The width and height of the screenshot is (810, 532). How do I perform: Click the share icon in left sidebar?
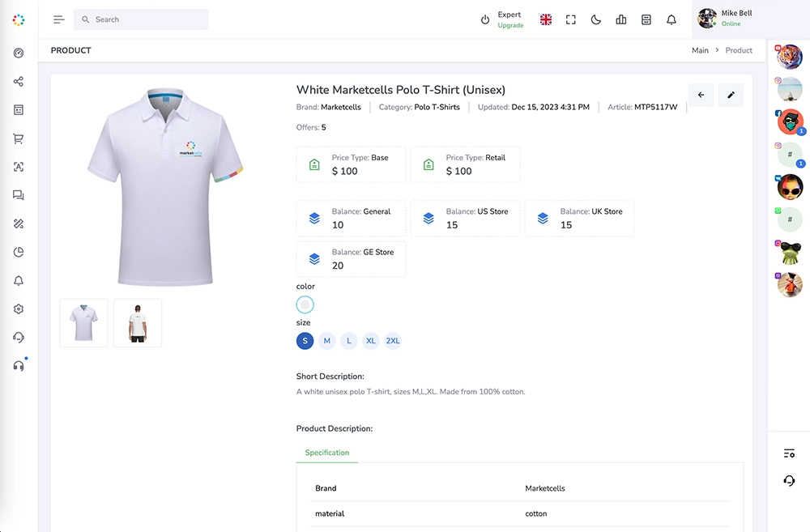(x=19, y=82)
